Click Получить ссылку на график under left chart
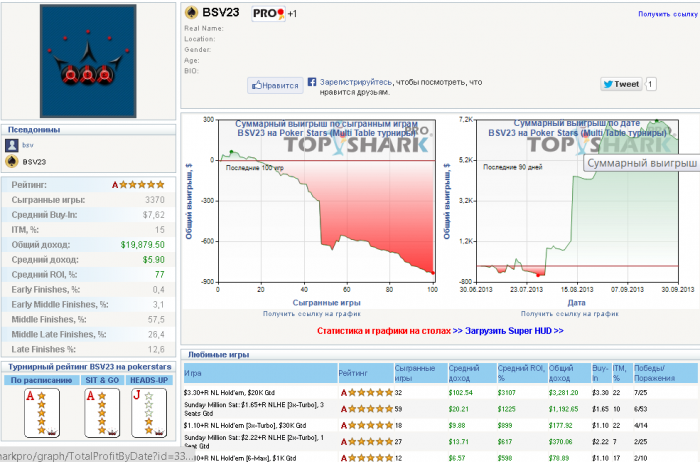700x462 pixels. point(312,314)
